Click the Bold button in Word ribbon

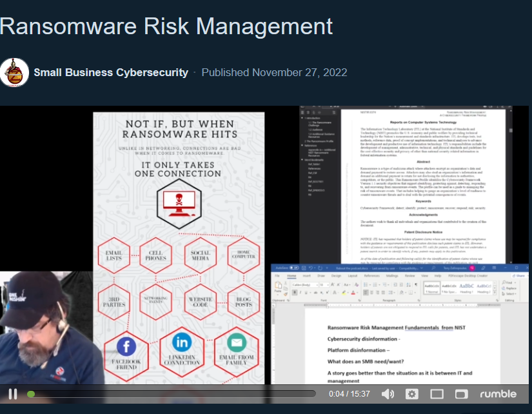pos(294,292)
